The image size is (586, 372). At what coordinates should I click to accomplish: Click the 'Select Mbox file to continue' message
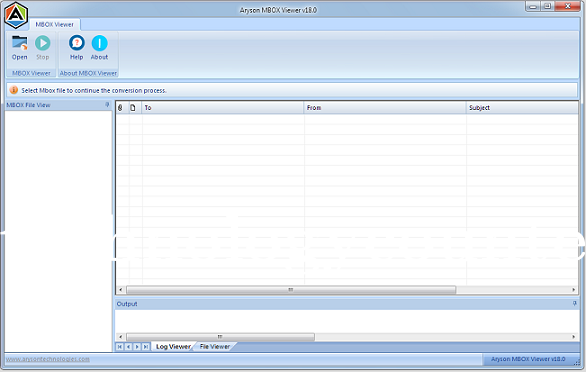click(94, 90)
